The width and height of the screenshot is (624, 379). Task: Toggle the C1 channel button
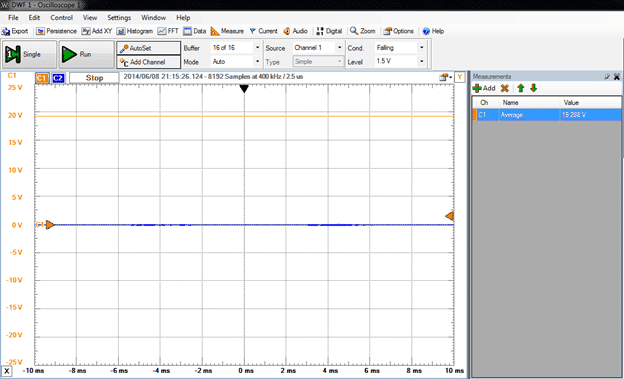pos(42,78)
